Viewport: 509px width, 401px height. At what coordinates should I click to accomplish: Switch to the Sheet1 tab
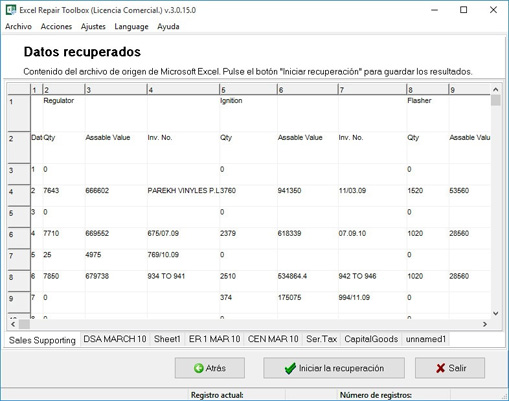(x=167, y=339)
